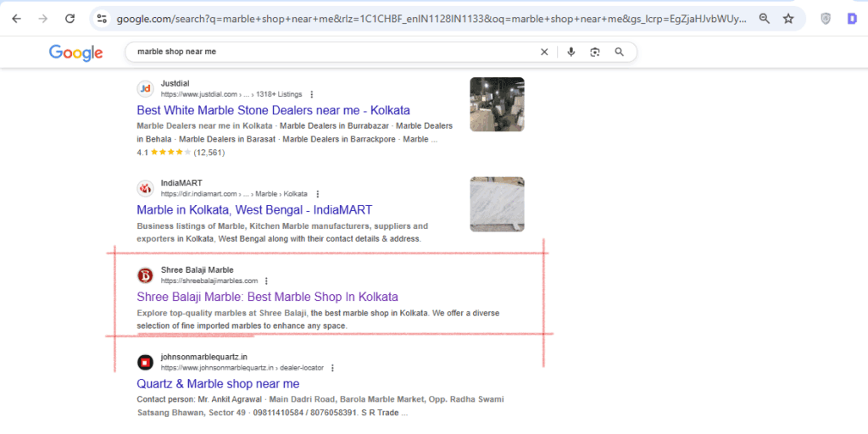Clear the search box with X icon
Screen dimensions: 868x434
(544, 52)
